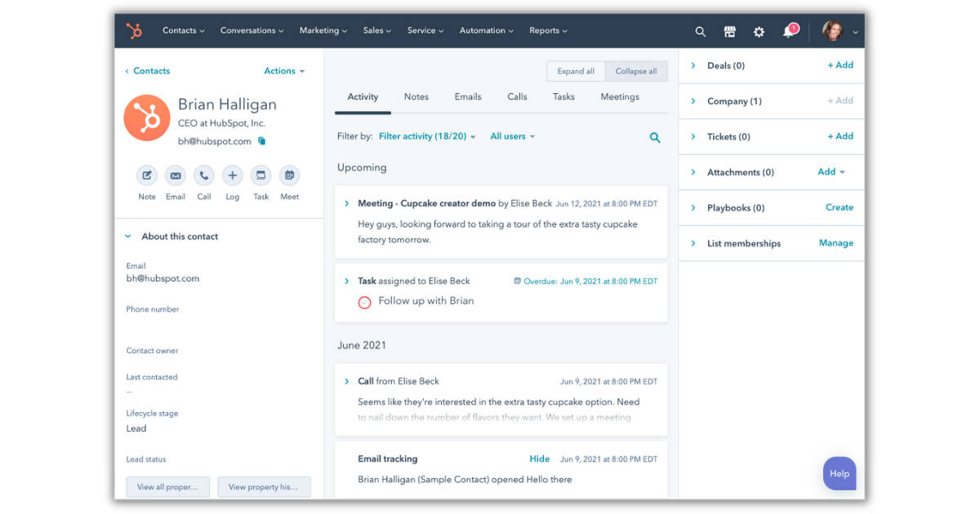Open the Email compose icon

[175, 175]
